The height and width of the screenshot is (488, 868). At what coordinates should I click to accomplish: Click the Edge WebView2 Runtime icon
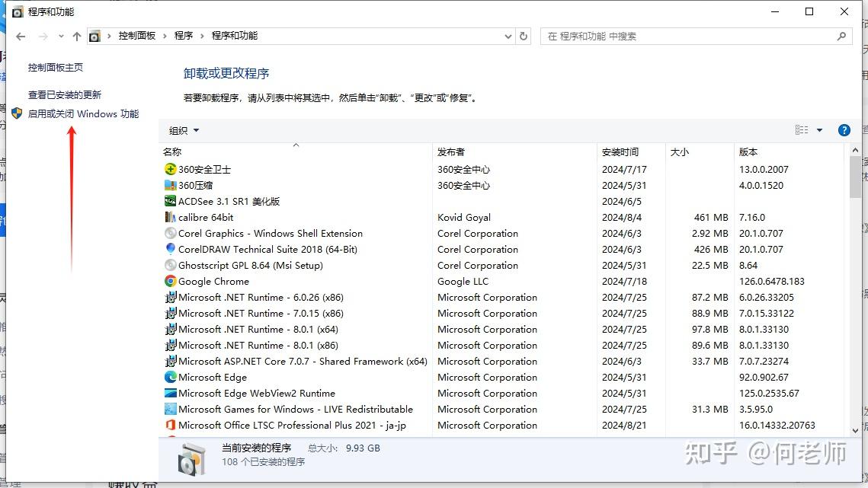(171, 394)
